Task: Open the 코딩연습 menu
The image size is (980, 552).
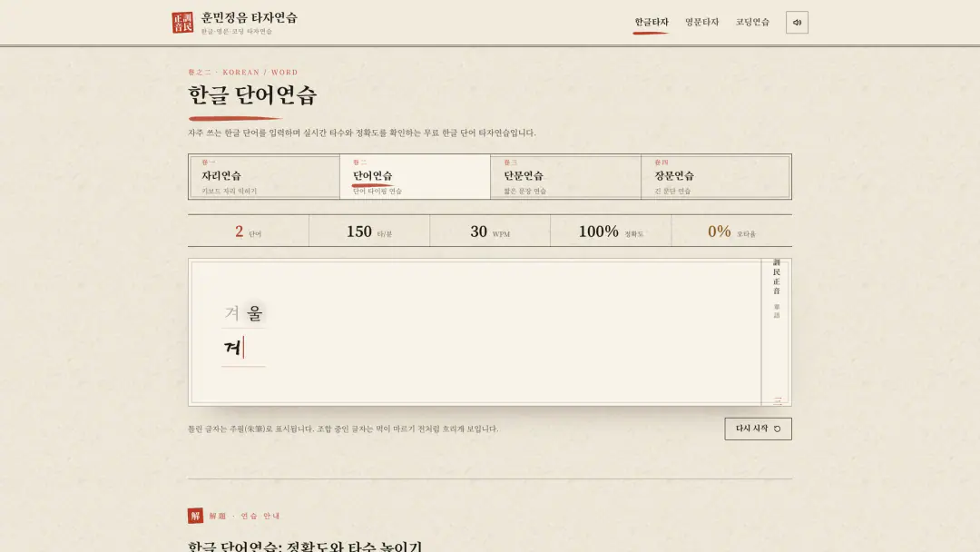Action: [x=752, y=22]
